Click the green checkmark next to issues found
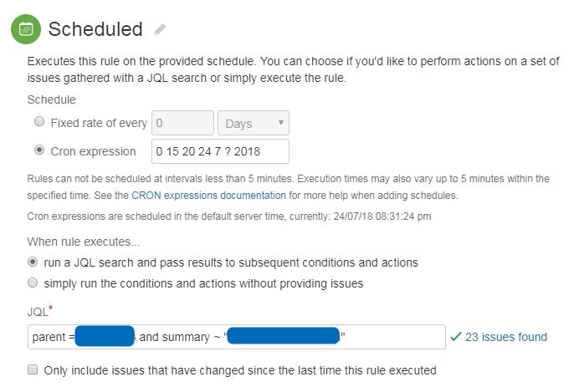Image resolution: width=579 pixels, height=392 pixels. [x=456, y=336]
